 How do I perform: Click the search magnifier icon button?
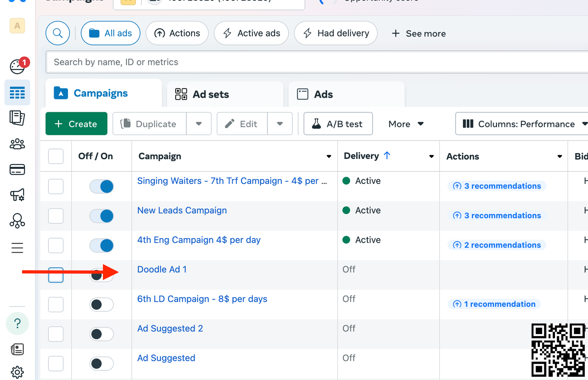(x=58, y=33)
